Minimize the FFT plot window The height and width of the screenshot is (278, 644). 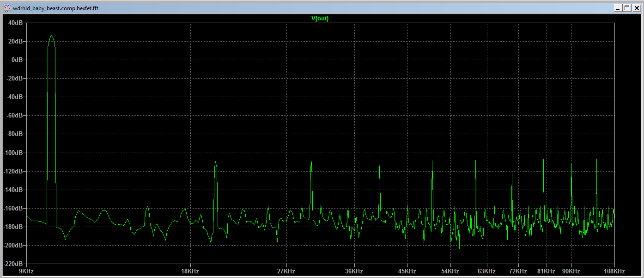(618, 8)
